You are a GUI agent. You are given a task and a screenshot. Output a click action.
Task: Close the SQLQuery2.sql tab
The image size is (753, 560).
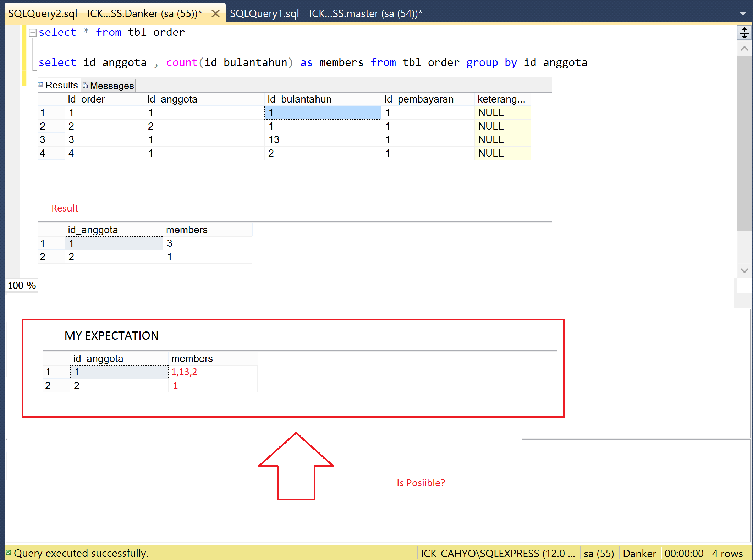click(215, 14)
